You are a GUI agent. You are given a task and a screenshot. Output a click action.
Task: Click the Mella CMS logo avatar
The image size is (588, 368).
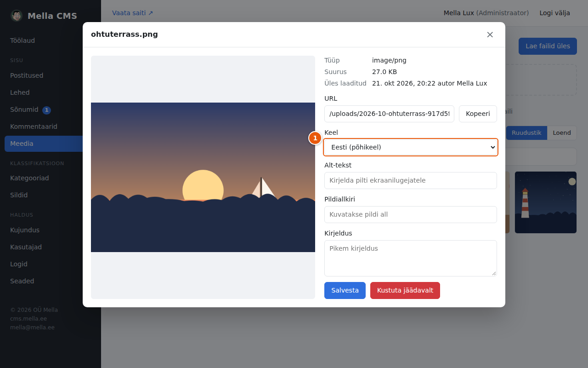pos(17,16)
